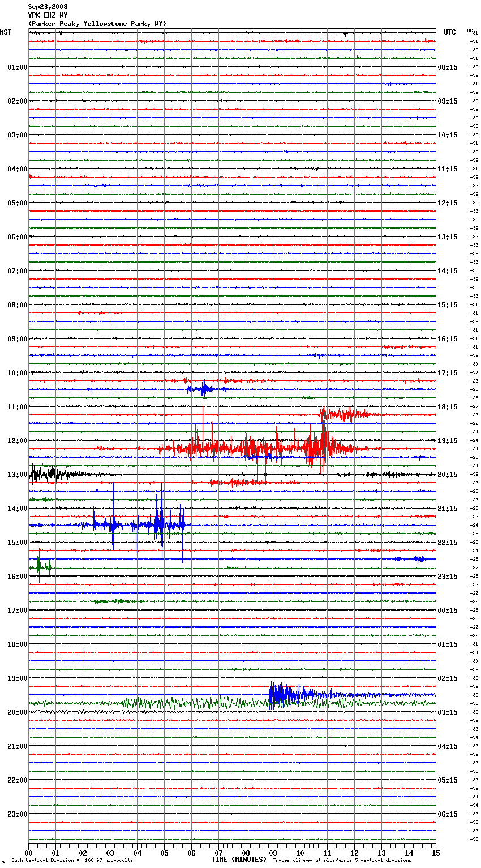Click the "DC" offset column header
Image resolution: width=481 pixels, height=868 pixels.
click(470, 31)
